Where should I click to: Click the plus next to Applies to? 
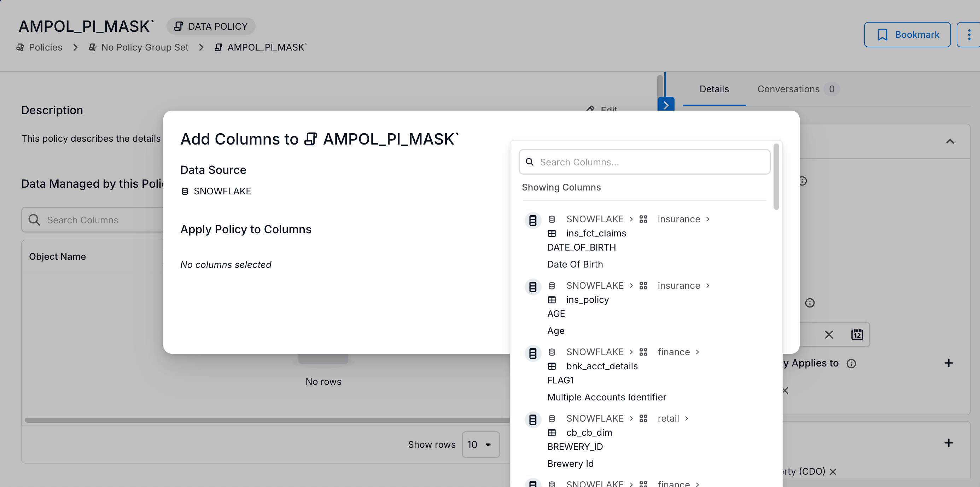click(x=949, y=363)
